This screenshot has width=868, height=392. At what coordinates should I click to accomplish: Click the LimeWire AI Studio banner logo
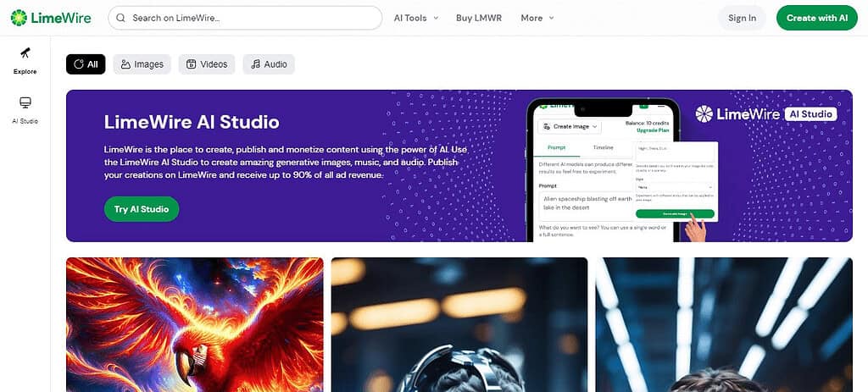[x=766, y=114]
